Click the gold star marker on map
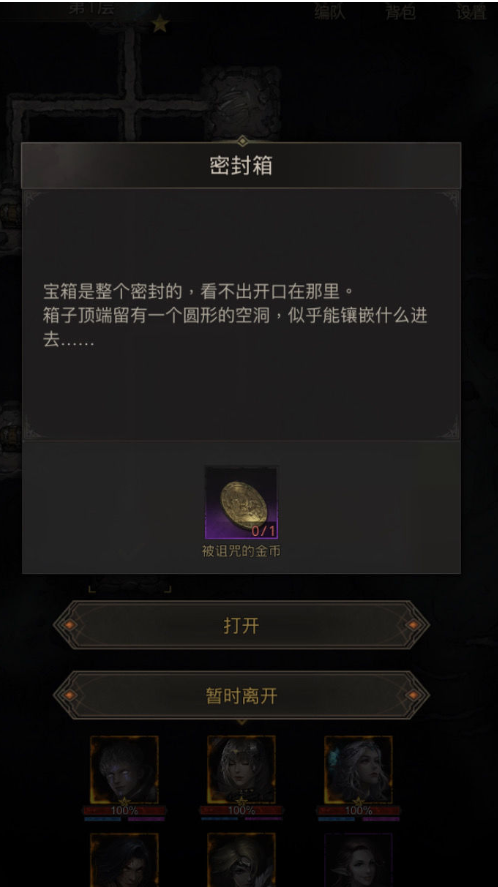Screen dimensions: 498x887 160,24
